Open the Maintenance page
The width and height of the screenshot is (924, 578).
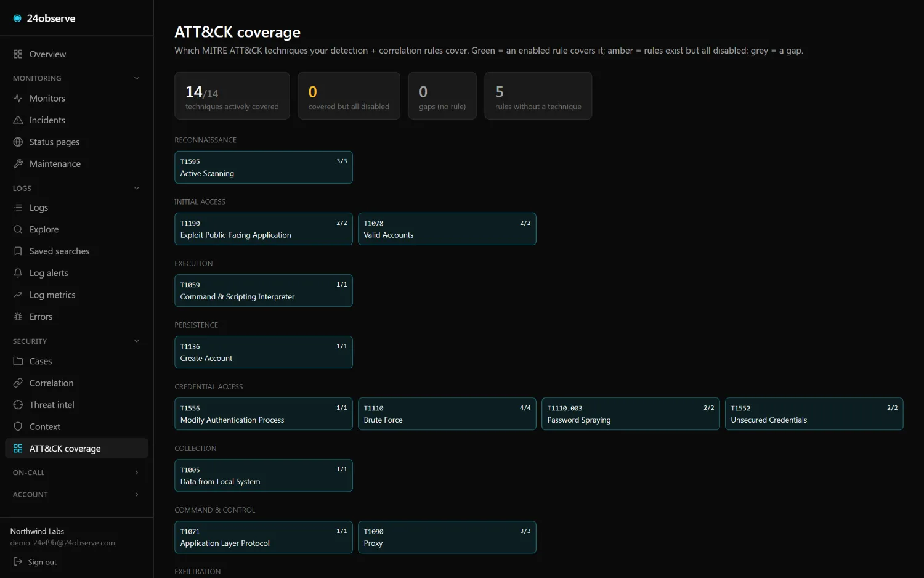click(76, 164)
